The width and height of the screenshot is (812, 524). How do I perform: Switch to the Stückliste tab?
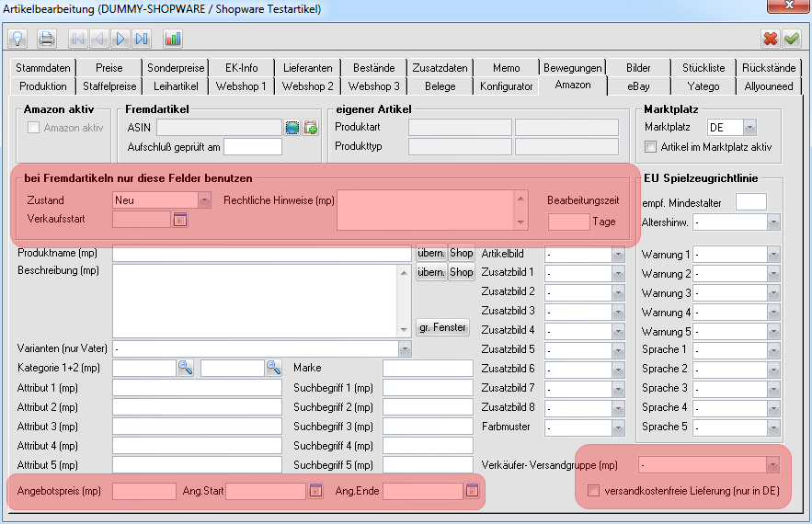703,68
